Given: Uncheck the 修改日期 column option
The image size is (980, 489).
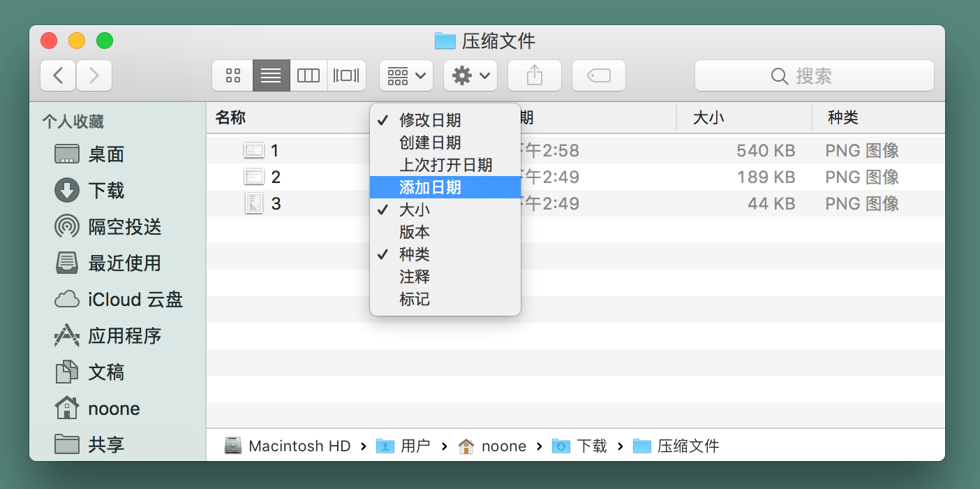Looking at the screenshot, I should pos(429,120).
